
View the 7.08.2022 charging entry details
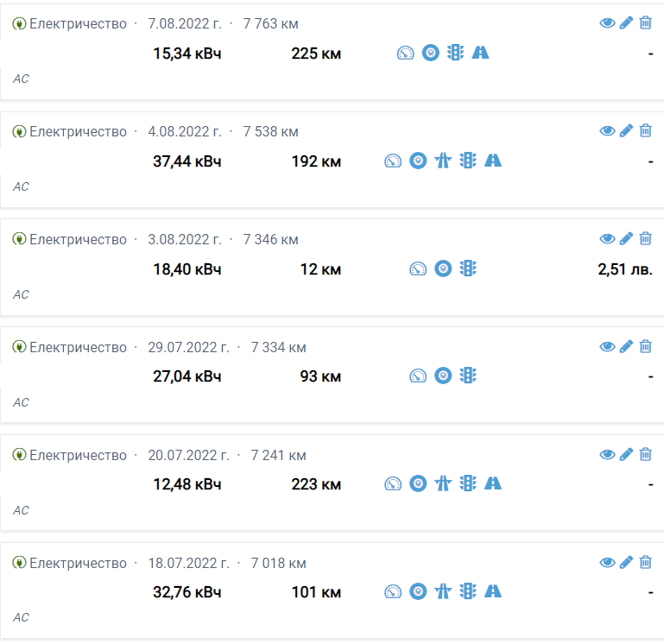(607, 23)
